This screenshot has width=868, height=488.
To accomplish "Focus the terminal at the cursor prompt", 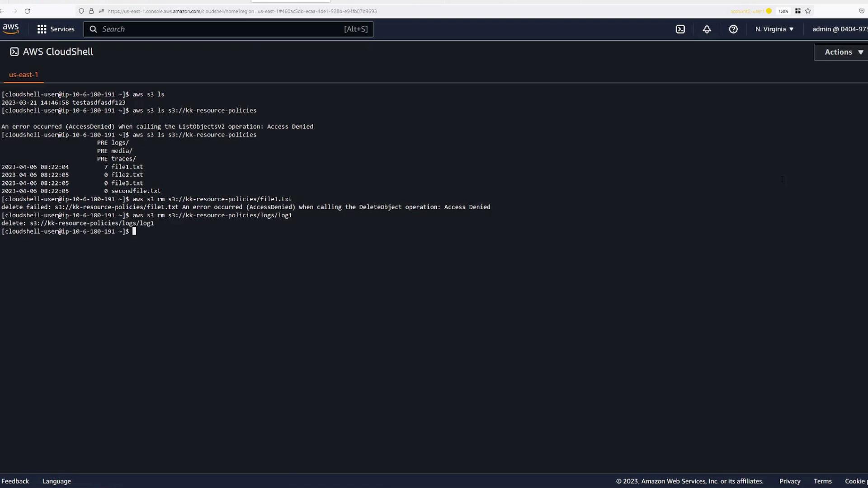I will [x=134, y=231].
